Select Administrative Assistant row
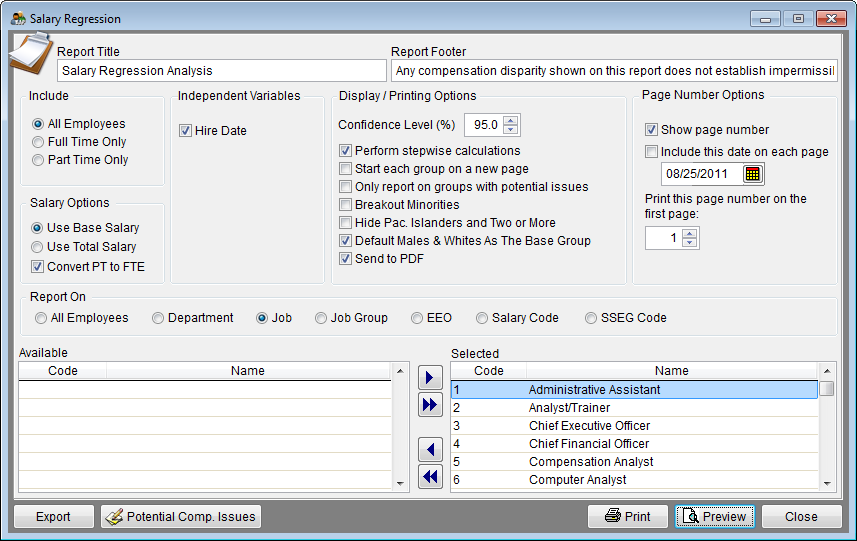Viewport: 857px width, 541px height. point(634,390)
